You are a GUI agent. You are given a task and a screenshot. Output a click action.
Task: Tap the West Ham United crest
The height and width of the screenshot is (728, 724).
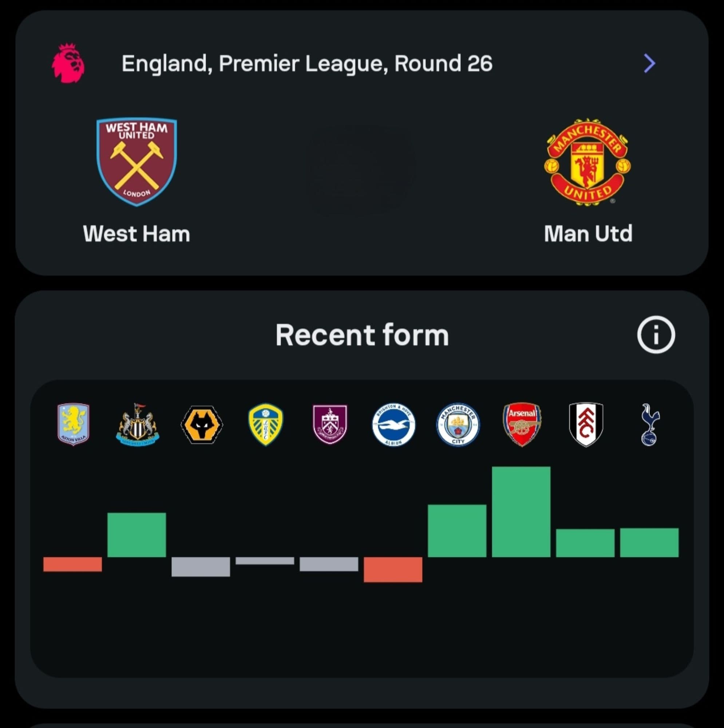pyautogui.click(x=137, y=162)
